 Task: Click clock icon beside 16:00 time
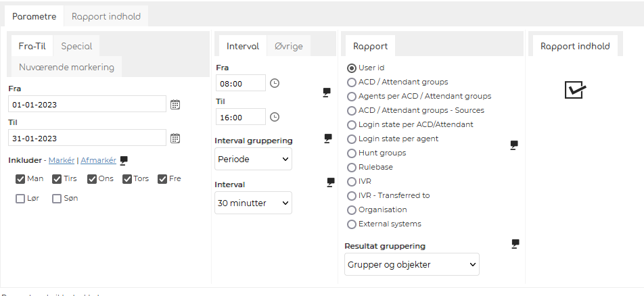point(275,117)
